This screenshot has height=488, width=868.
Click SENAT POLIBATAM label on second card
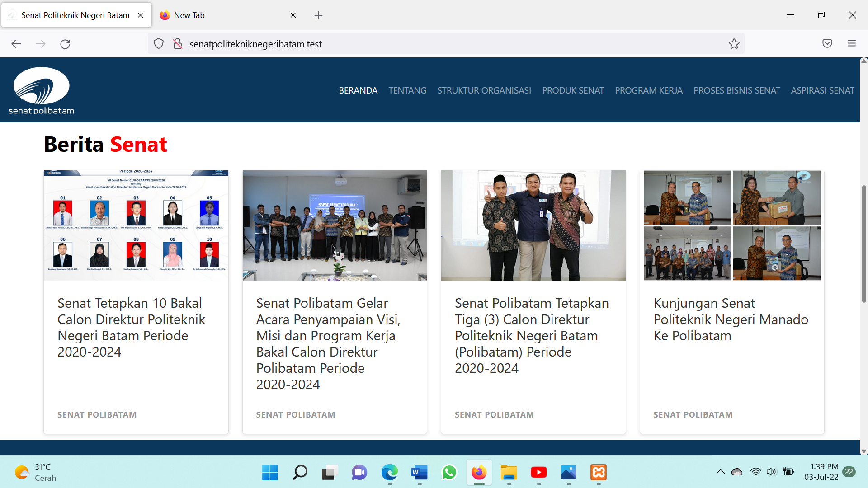coord(296,415)
